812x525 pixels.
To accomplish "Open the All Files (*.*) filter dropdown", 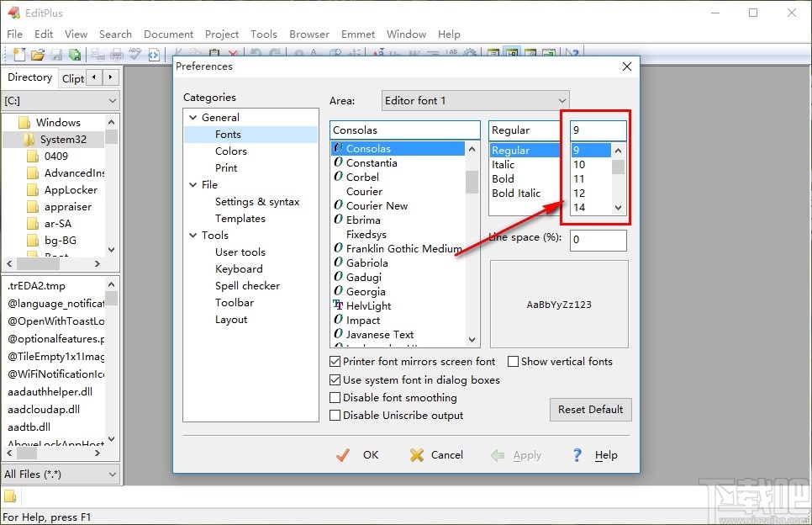I will point(61,475).
